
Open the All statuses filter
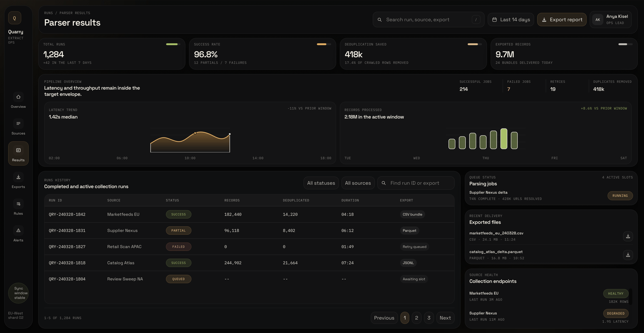pyautogui.click(x=321, y=183)
